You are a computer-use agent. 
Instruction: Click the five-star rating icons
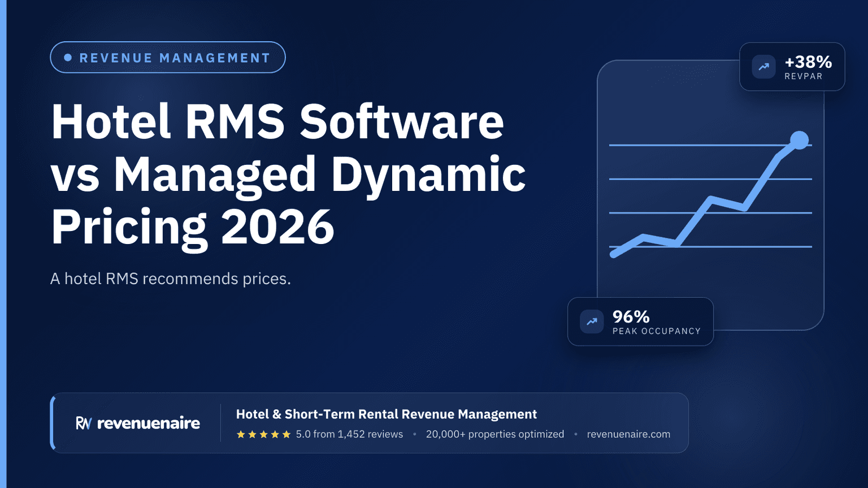[x=263, y=434]
